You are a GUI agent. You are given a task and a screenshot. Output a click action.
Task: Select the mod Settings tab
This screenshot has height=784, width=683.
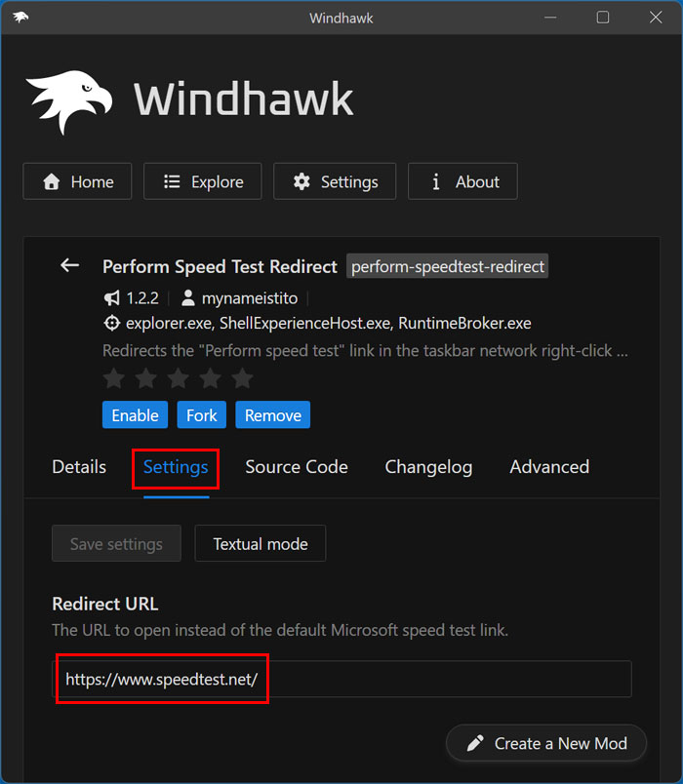176,467
